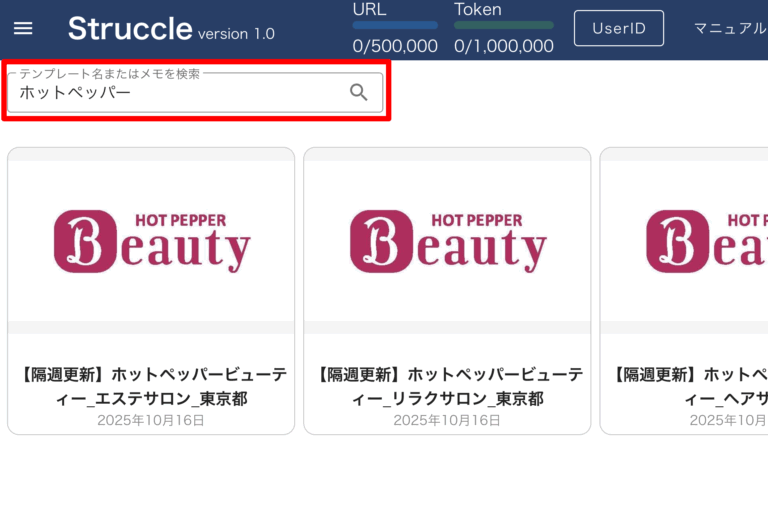Click the ホットペッパービューティー_エステサロン_東京都 title

point(151,386)
